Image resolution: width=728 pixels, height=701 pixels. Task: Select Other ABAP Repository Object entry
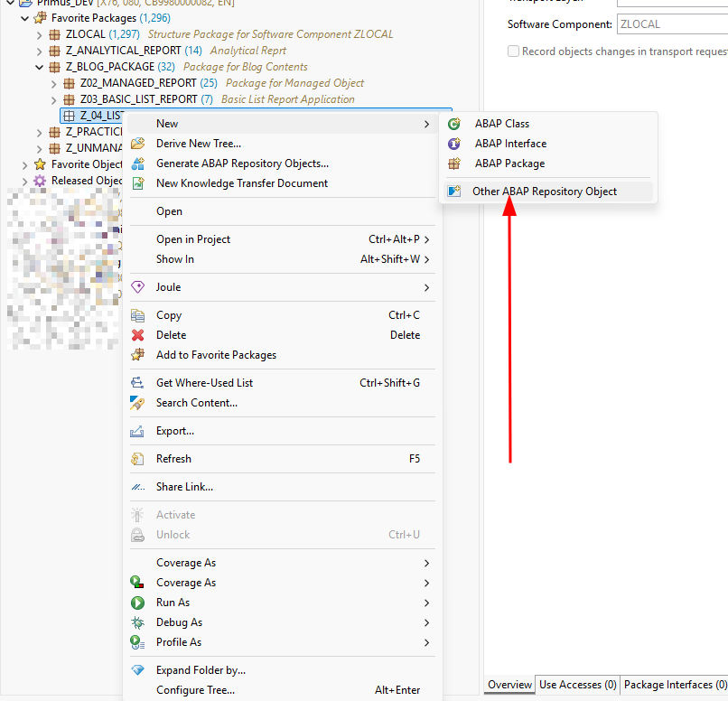[x=548, y=192]
